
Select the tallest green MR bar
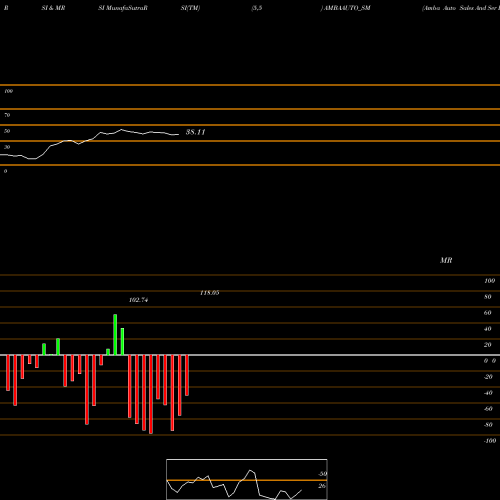[x=115, y=335]
